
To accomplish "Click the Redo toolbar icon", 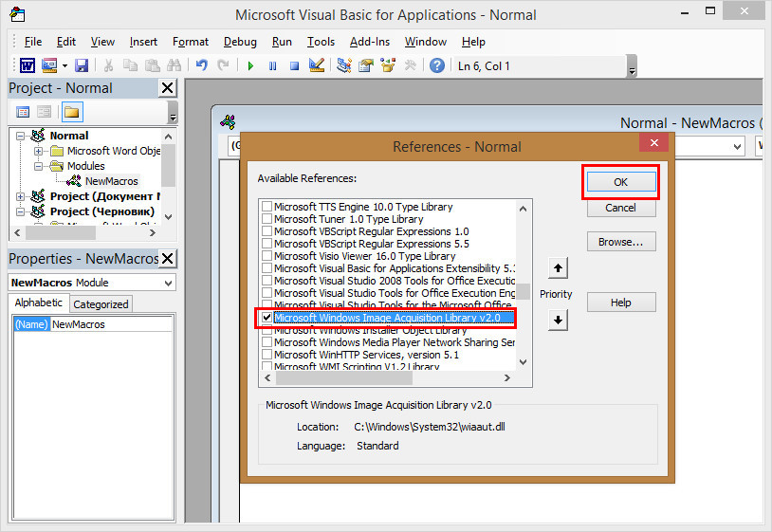I will pos(223,65).
